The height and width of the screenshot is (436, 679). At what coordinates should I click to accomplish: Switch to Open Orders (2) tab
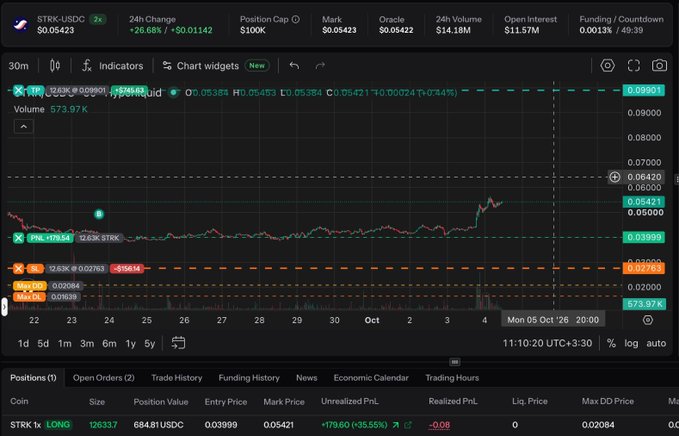tap(103, 378)
